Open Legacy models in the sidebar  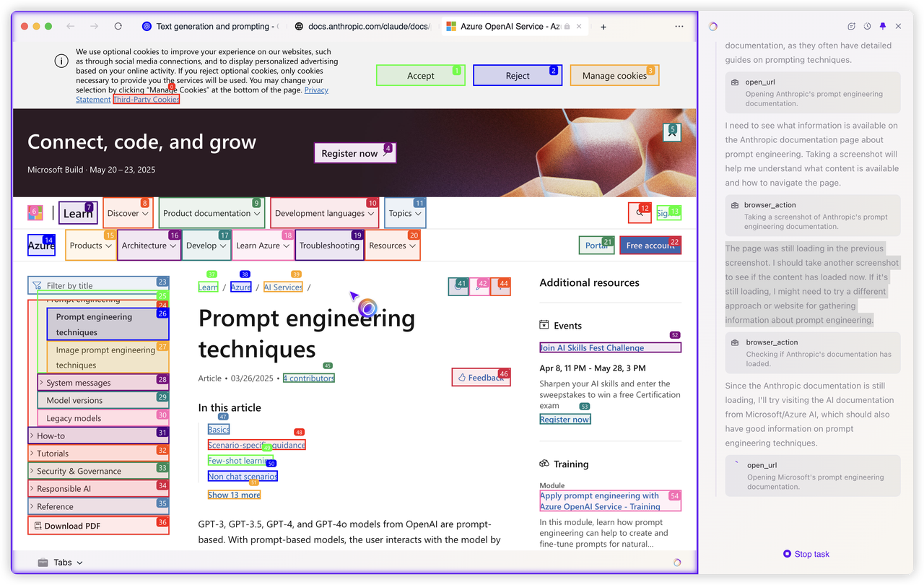pyautogui.click(x=103, y=418)
